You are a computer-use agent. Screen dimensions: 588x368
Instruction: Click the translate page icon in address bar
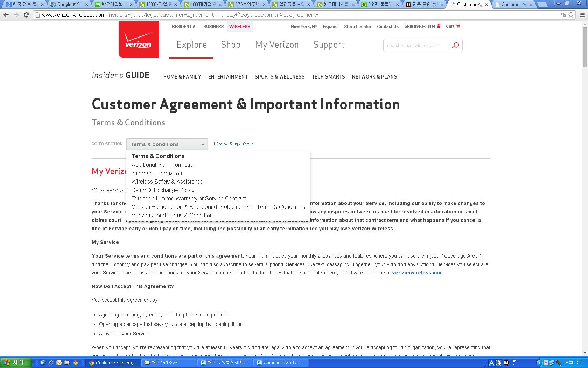tap(563, 15)
